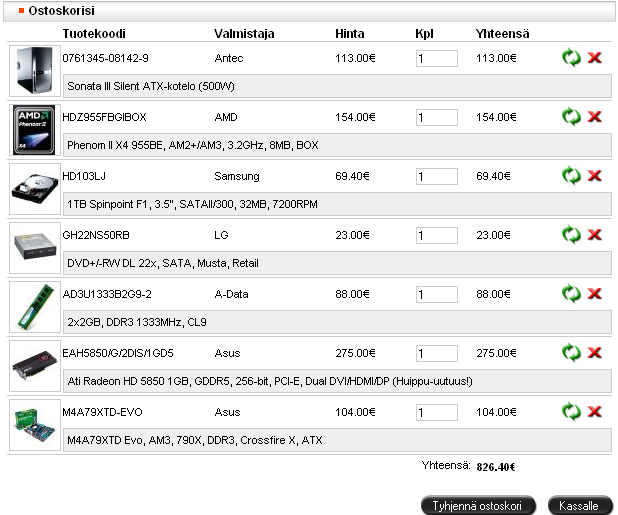618x515 pixels.
Task: Select product code HD103LJ
Action: tap(84, 176)
